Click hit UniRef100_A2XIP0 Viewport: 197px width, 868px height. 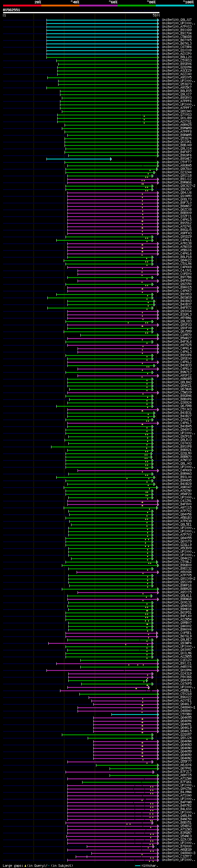[x=177, y=54]
